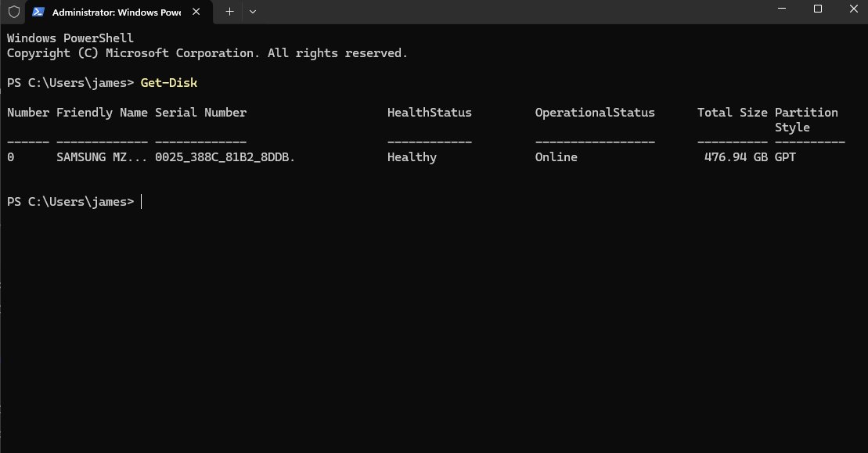The width and height of the screenshot is (868, 453).
Task: Close the terminal window
Action: pos(853,9)
